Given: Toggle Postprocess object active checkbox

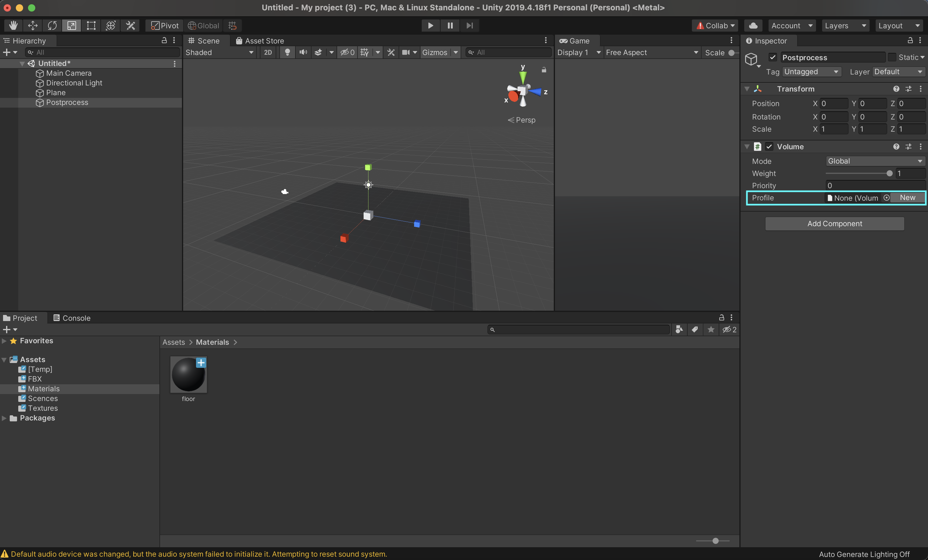Looking at the screenshot, I should click(x=773, y=57).
